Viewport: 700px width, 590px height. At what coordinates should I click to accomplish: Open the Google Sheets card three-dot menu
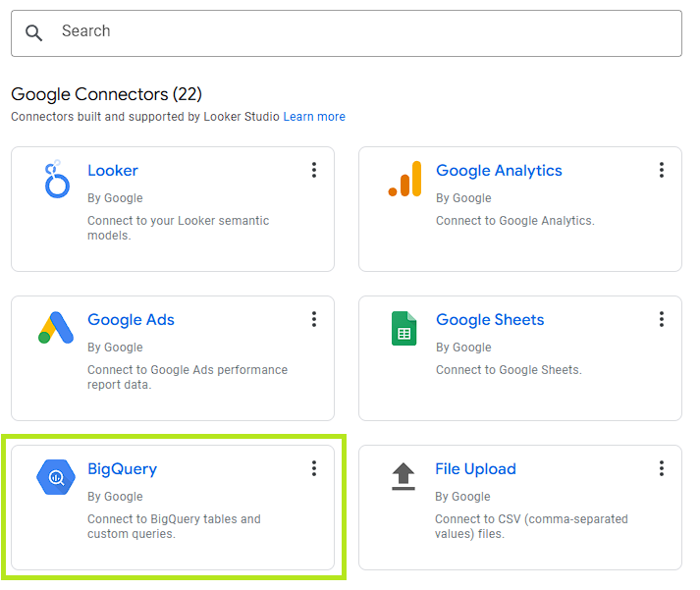coord(662,319)
